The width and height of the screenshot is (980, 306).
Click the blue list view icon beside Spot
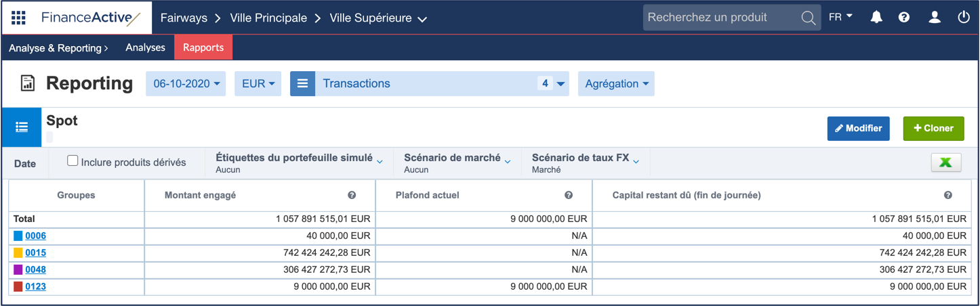coord(22,127)
